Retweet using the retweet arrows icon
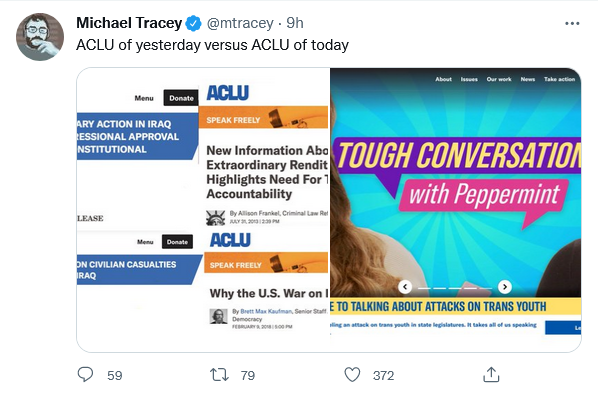Screen dimensions: 598x395 220,375
